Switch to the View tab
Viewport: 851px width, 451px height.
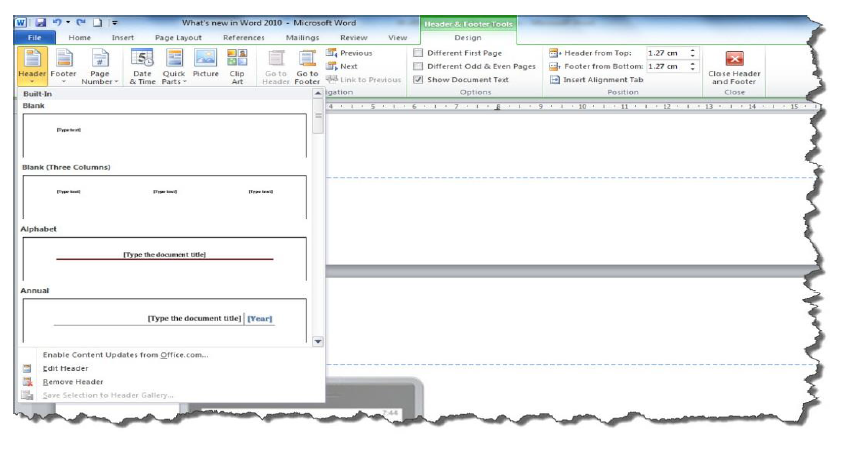coord(397,37)
